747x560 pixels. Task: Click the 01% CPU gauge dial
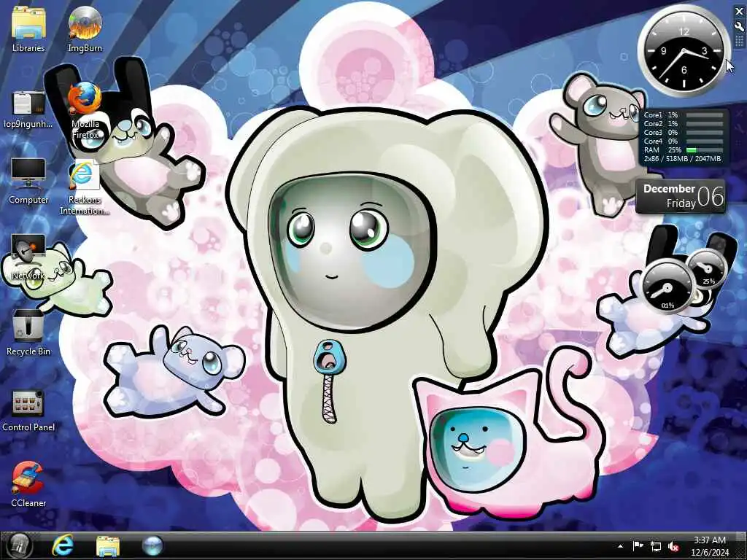667,286
